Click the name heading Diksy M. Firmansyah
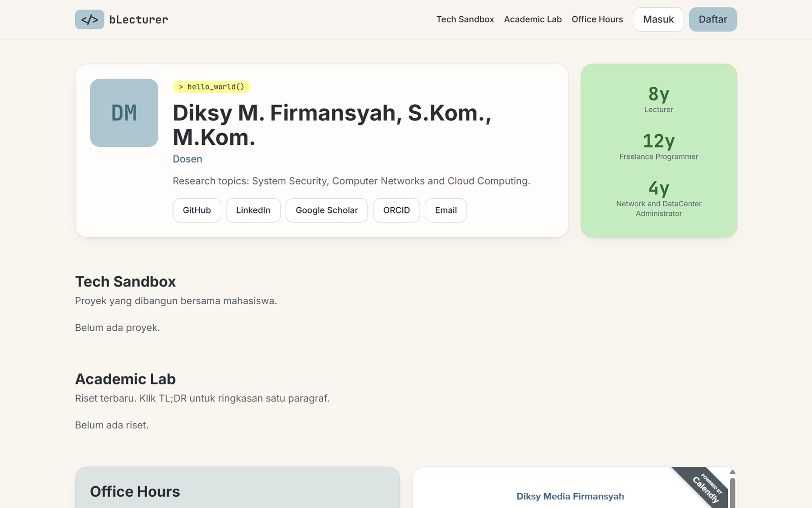This screenshot has height=508, width=812. point(332,125)
